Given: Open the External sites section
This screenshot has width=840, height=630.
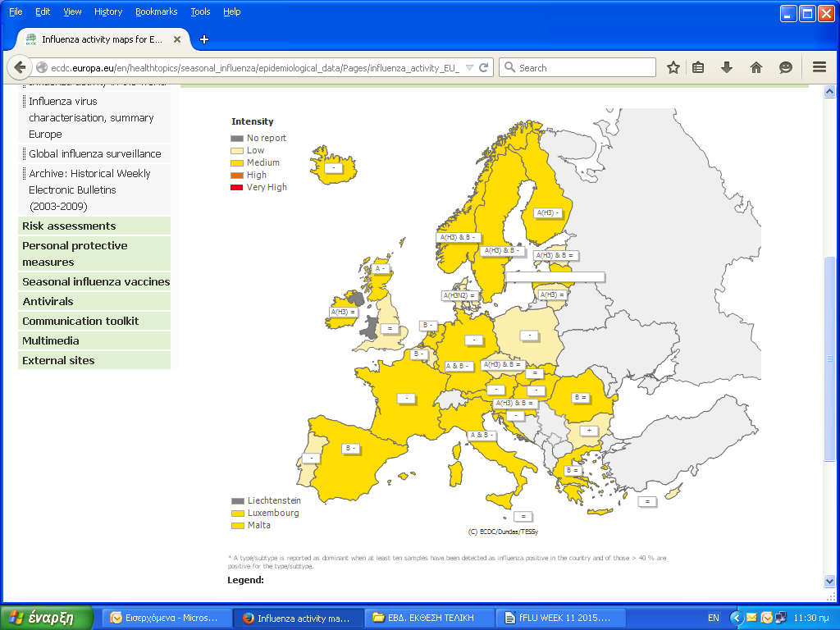Looking at the screenshot, I should coord(94,360).
